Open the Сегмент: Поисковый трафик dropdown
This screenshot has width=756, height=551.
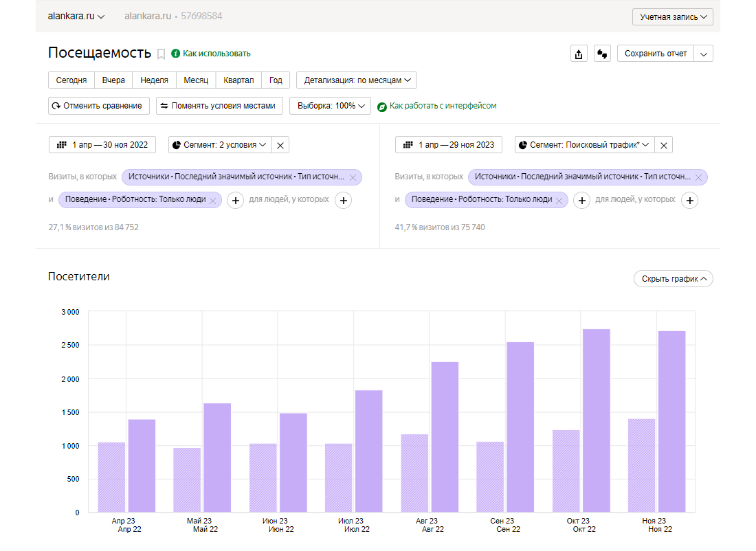(x=584, y=144)
